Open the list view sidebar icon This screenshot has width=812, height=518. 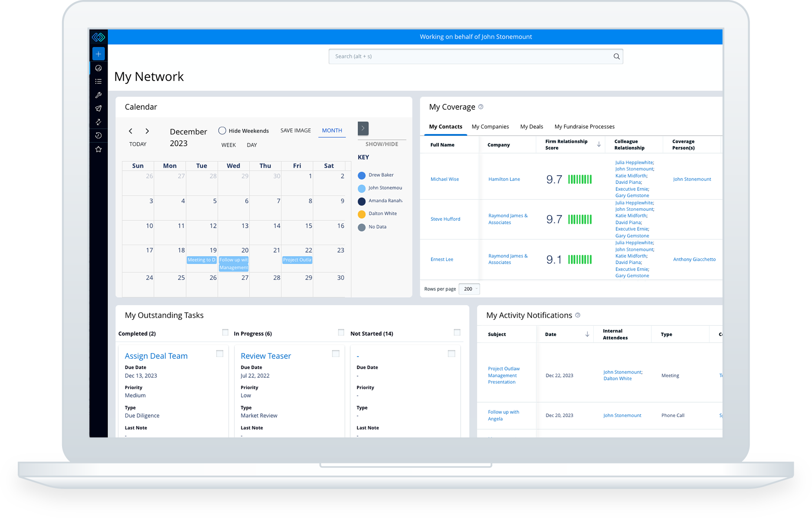click(x=99, y=82)
